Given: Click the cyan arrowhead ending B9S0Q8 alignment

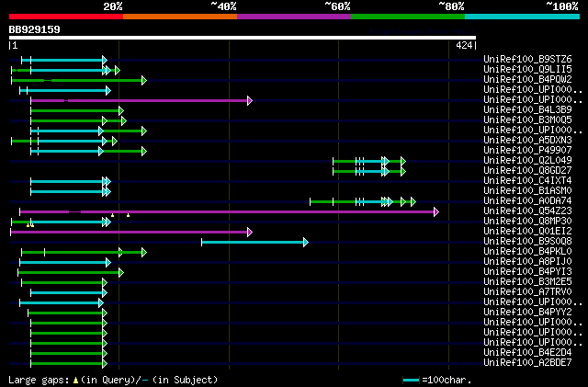Looking at the screenshot, I should tap(306, 242).
